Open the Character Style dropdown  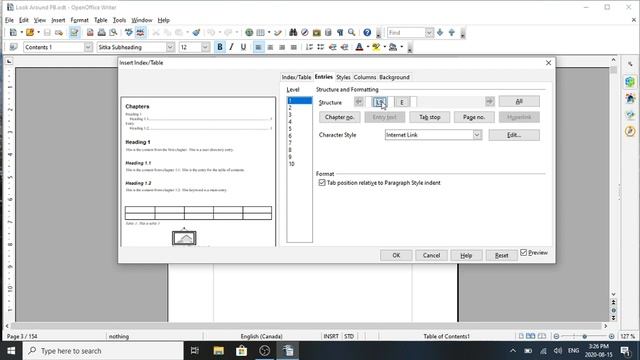tap(477, 135)
